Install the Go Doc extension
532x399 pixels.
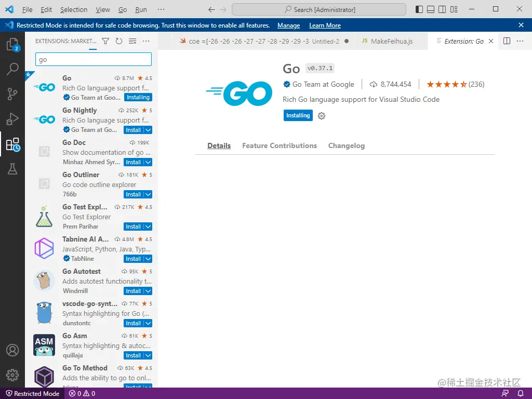133,162
